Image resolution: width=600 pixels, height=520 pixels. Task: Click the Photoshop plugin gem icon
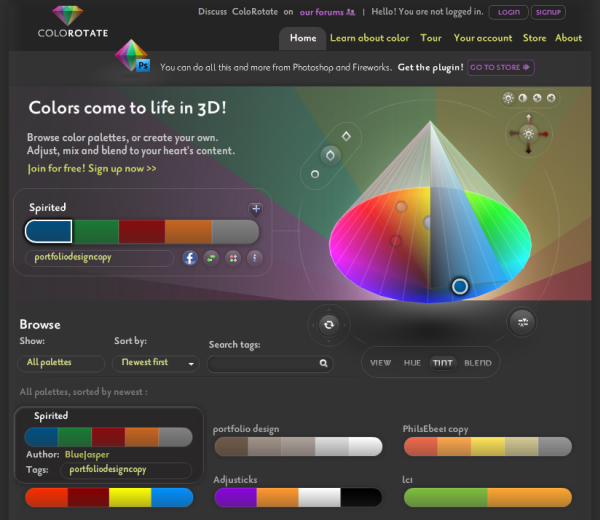point(132,55)
